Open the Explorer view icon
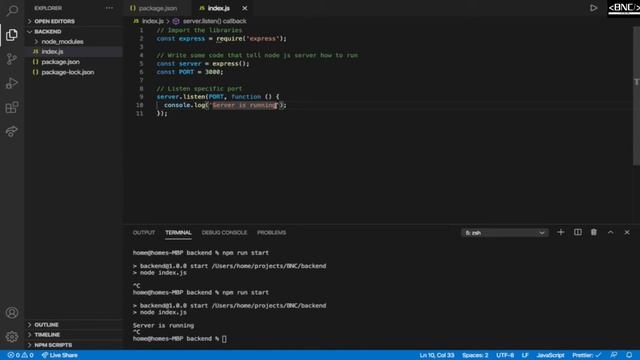 12,35
